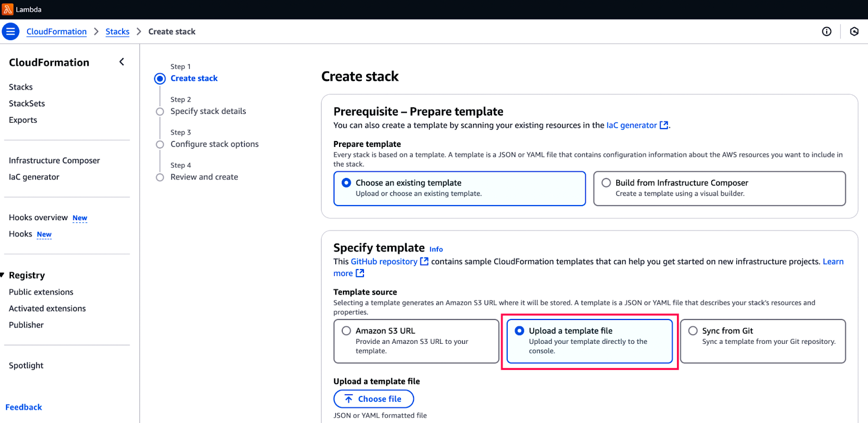This screenshot has height=423, width=868.
Task: Open Infrastructure Composer in sidebar
Action: tap(54, 161)
